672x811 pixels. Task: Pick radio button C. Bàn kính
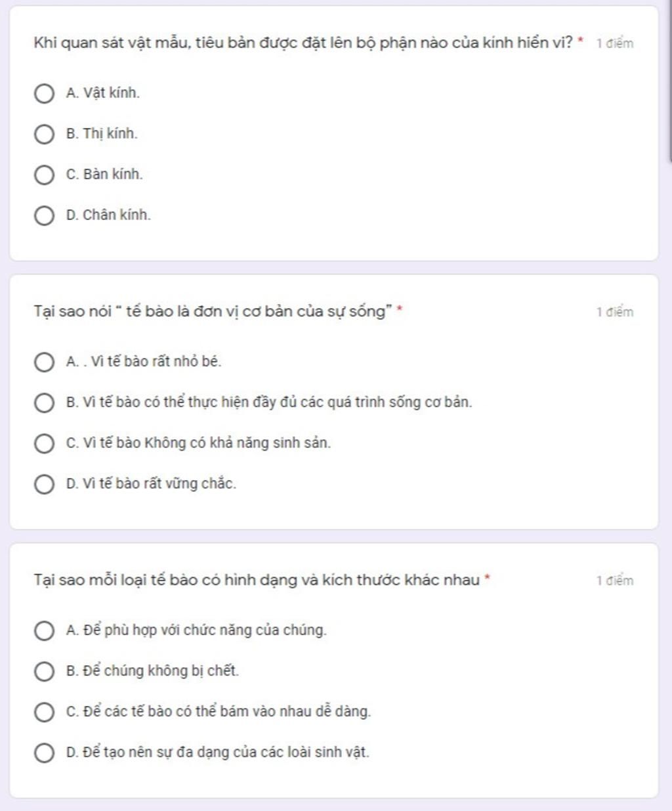[44, 175]
